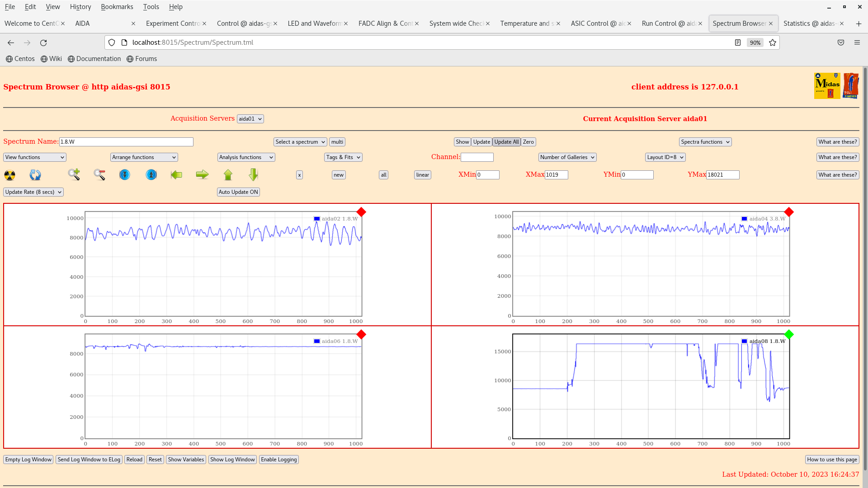Click the green up arrow icon

[228, 175]
